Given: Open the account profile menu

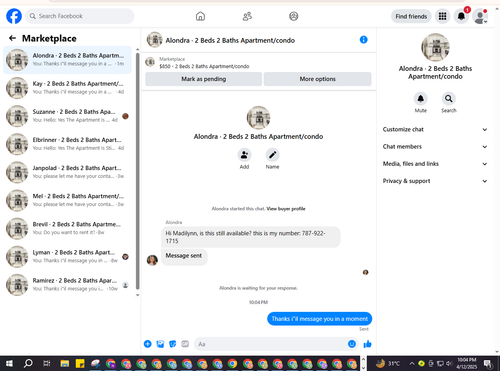Looking at the screenshot, I should pyautogui.click(x=480, y=16).
